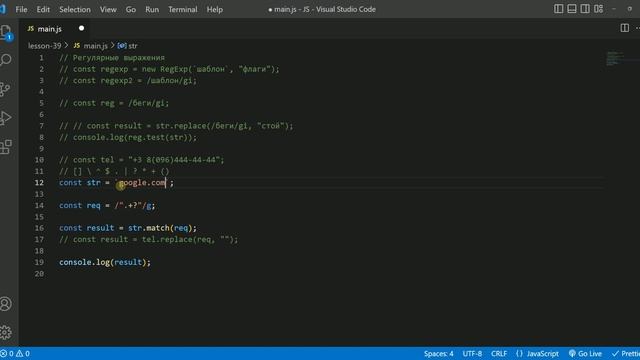Viewport: 640px width, 360px height.
Task: Open the Help menu
Action: pos(214,9)
